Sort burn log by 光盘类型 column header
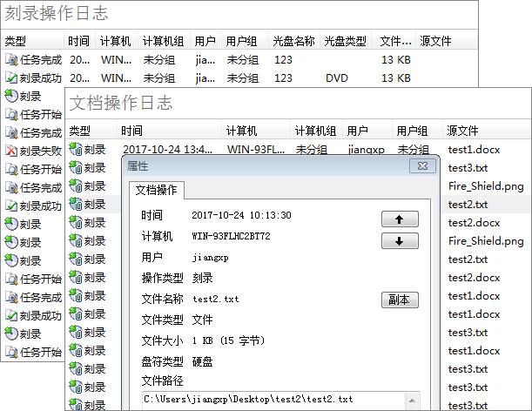Viewport: 532px width, 411px height. (346, 41)
